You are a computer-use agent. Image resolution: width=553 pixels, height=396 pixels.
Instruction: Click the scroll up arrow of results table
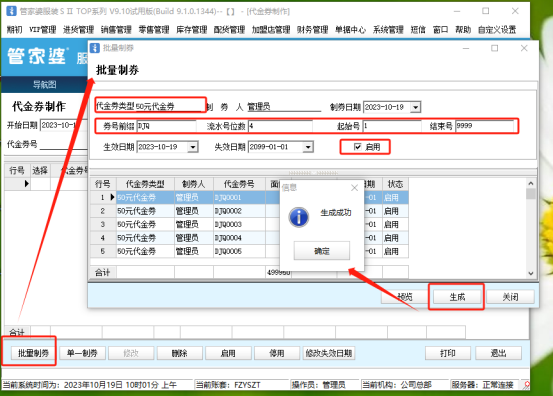530,183
